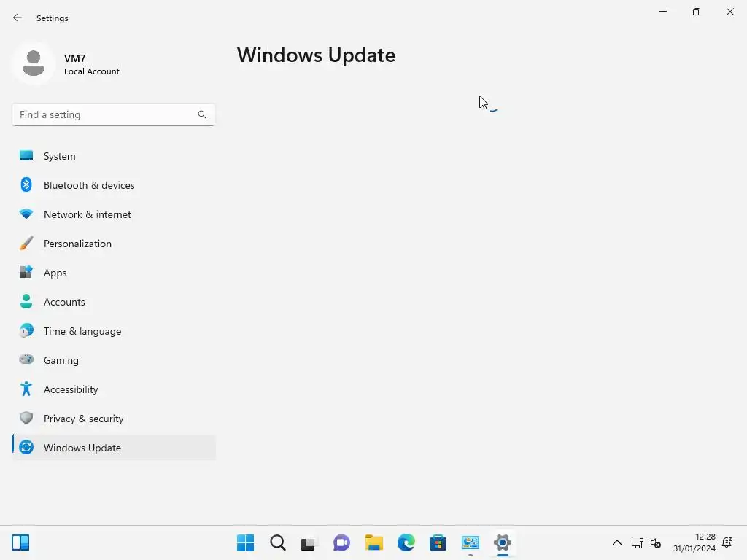Go to Network & internet
The height and width of the screenshot is (560, 747).
click(x=113, y=214)
